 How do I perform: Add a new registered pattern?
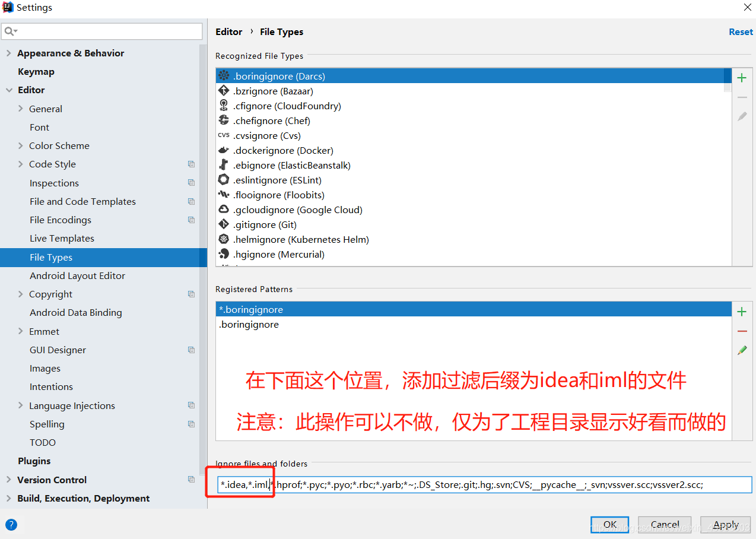click(742, 312)
